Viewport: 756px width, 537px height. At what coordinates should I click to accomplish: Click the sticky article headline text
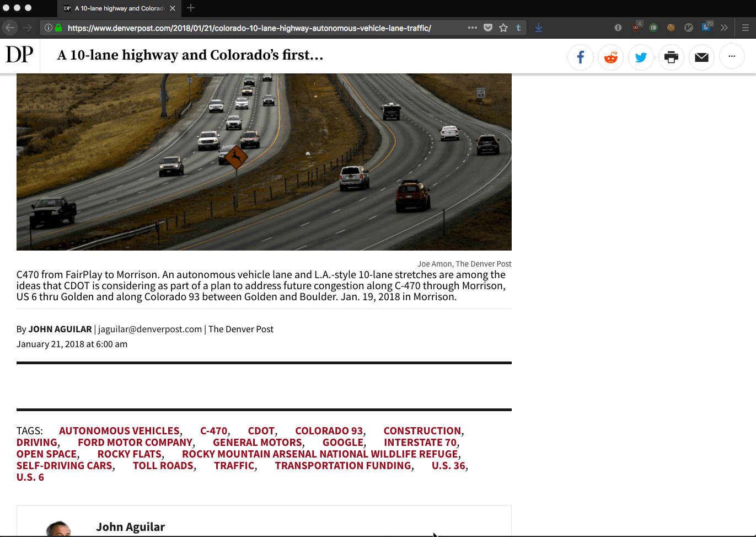coord(190,55)
